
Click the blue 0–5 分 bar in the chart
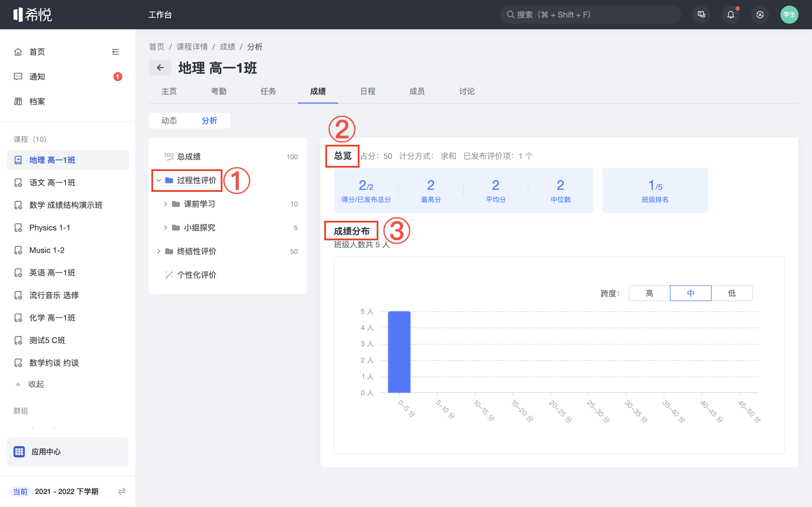click(399, 352)
